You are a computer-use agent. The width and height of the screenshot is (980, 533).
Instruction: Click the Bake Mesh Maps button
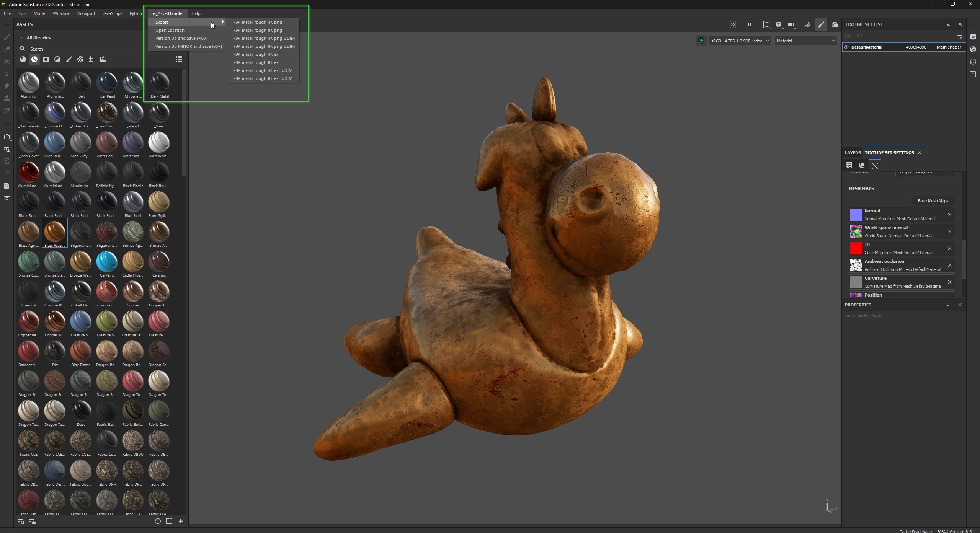tap(933, 201)
